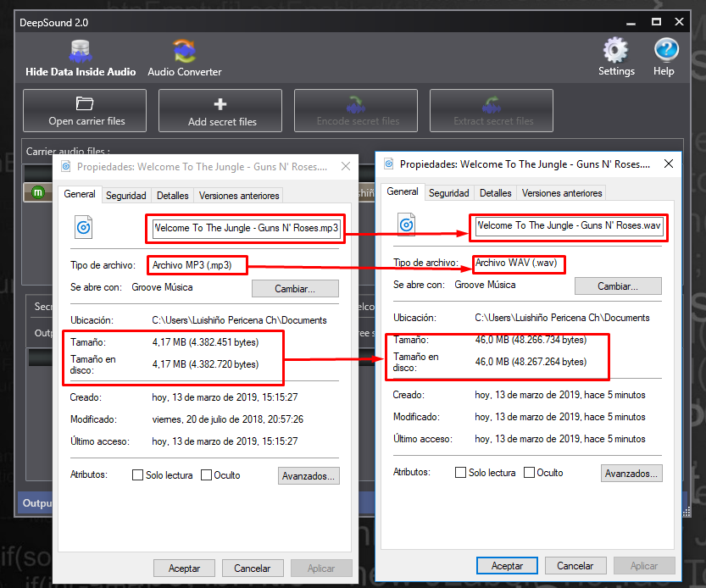Open Versiones anteriores tab in wav Properties
The image size is (706, 588).
point(562,192)
